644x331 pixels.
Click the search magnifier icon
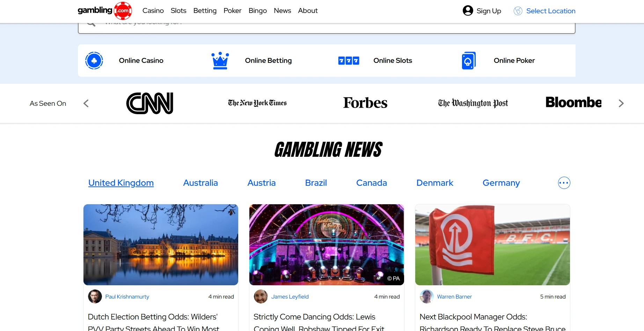click(x=91, y=24)
